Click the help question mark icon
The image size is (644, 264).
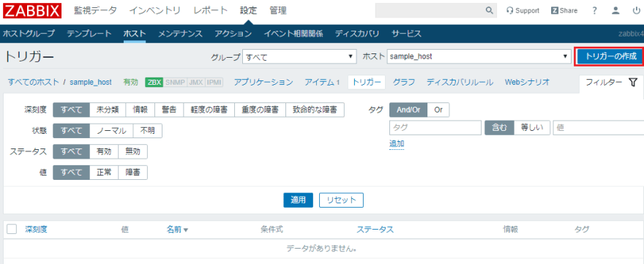594,11
